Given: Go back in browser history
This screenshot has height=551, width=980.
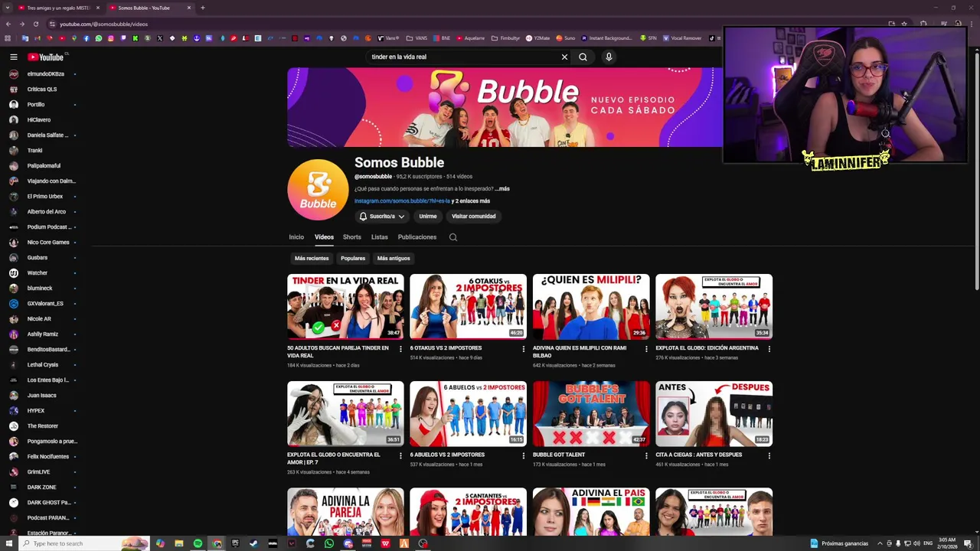Looking at the screenshot, I should pyautogui.click(x=8, y=24).
